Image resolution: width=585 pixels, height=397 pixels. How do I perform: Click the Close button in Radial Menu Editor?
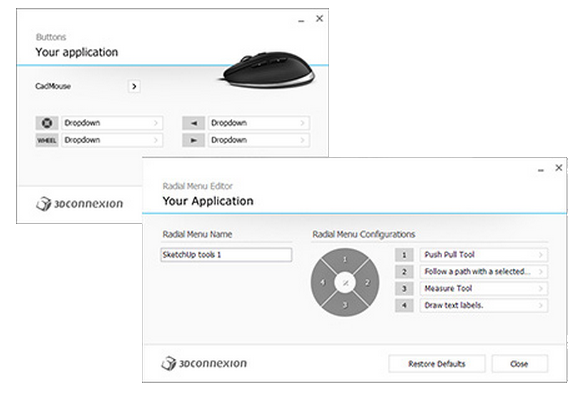pyautogui.click(x=519, y=364)
